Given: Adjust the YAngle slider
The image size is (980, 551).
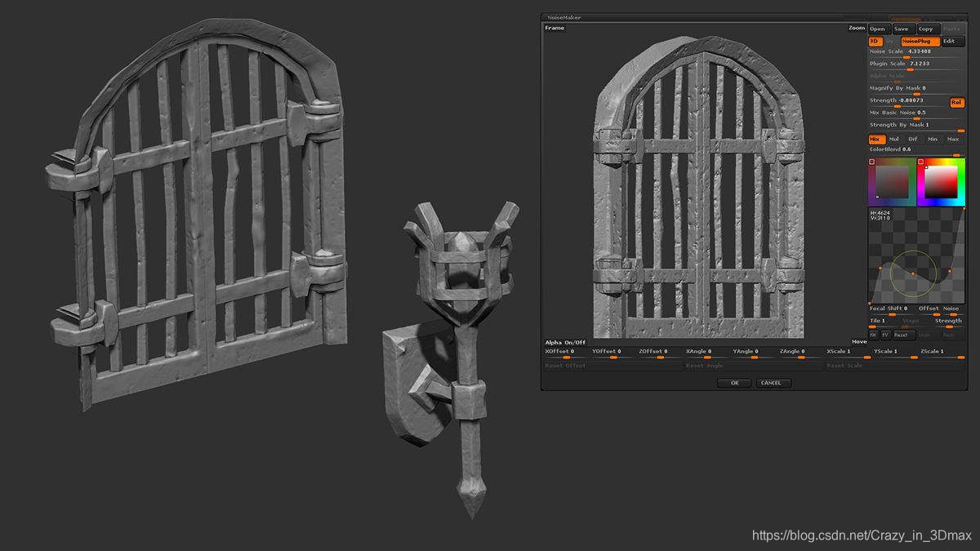Looking at the screenshot, I should [x=754, y=353].
